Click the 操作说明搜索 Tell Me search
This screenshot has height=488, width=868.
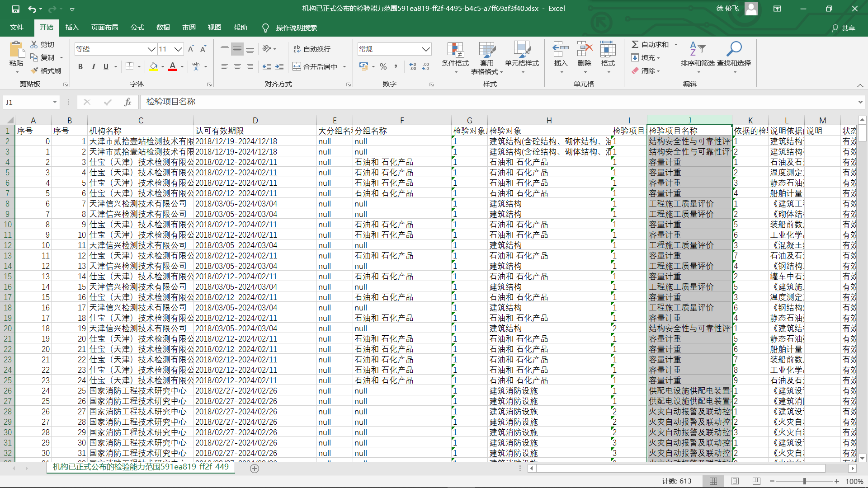pyautogui.click(x=290, y=28)
